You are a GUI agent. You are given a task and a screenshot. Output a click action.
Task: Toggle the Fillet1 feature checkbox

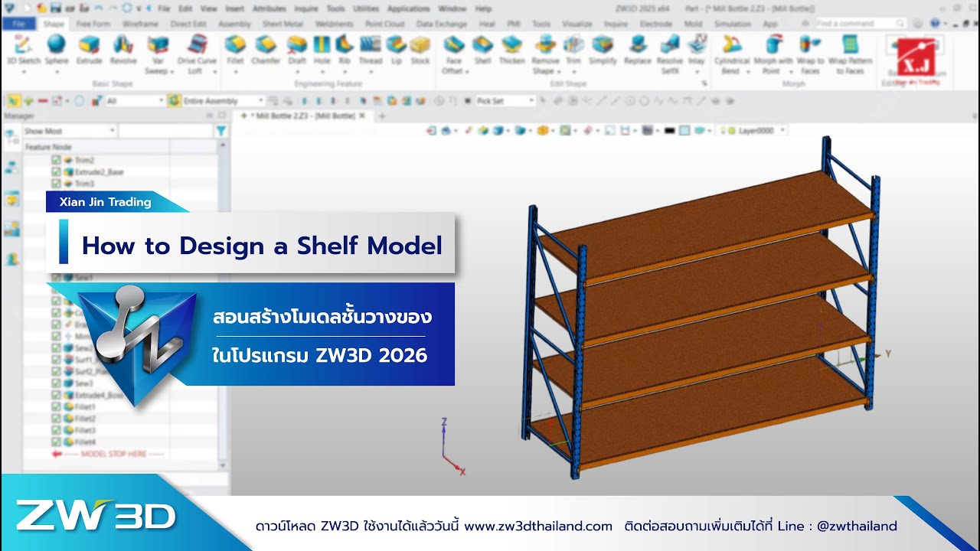[56, 406]
